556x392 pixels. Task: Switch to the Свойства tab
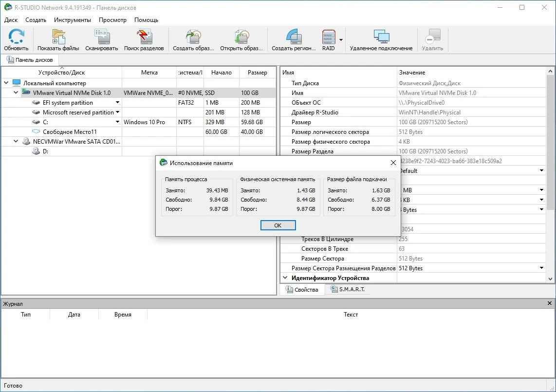click(302, 289)
